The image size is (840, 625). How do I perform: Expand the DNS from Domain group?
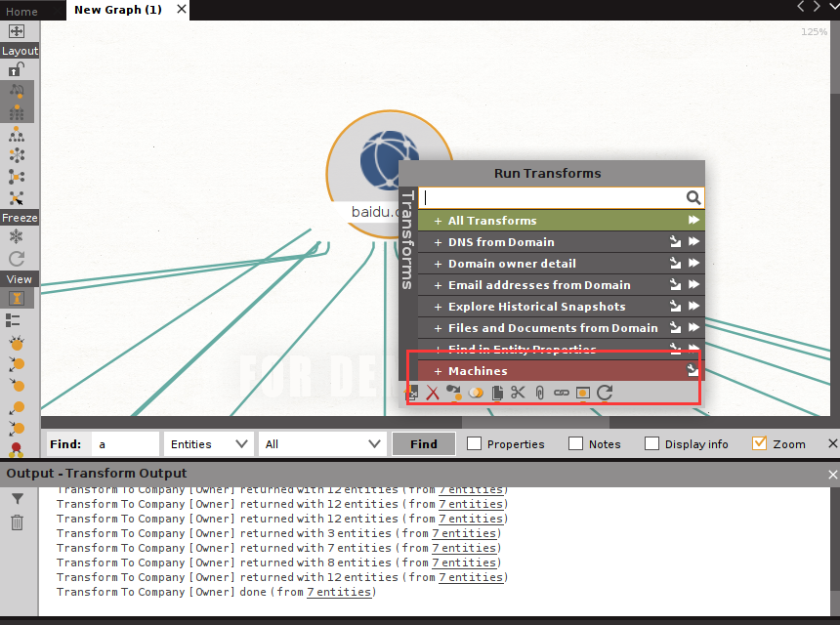coord(438,242)
